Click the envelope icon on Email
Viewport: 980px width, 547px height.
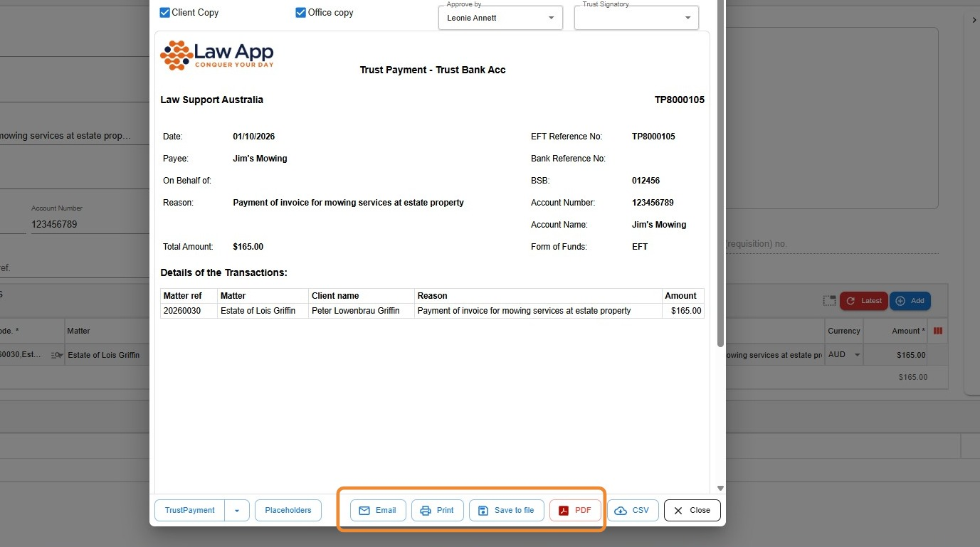click(x=364, y=511)
